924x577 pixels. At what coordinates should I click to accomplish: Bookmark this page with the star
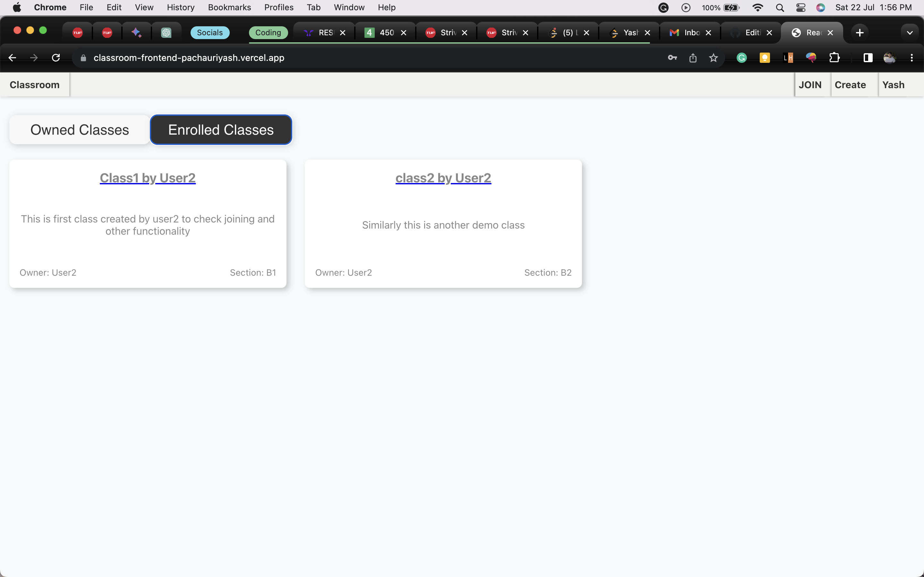click(x=713, y=58)
